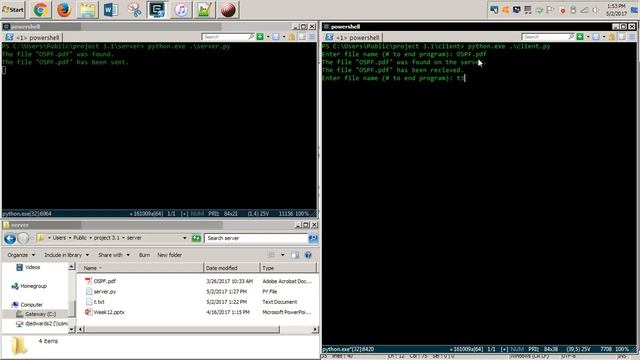Open Explorer Help icon
The image size is (640, 360).
tap(308, 255)
